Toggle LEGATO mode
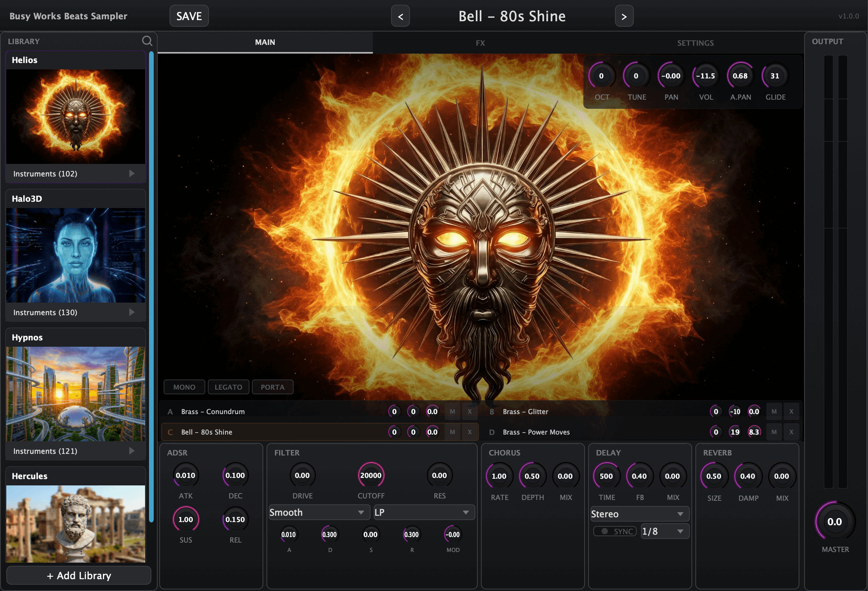The width and height of the screenshot is (868, 591). point(228,387)
